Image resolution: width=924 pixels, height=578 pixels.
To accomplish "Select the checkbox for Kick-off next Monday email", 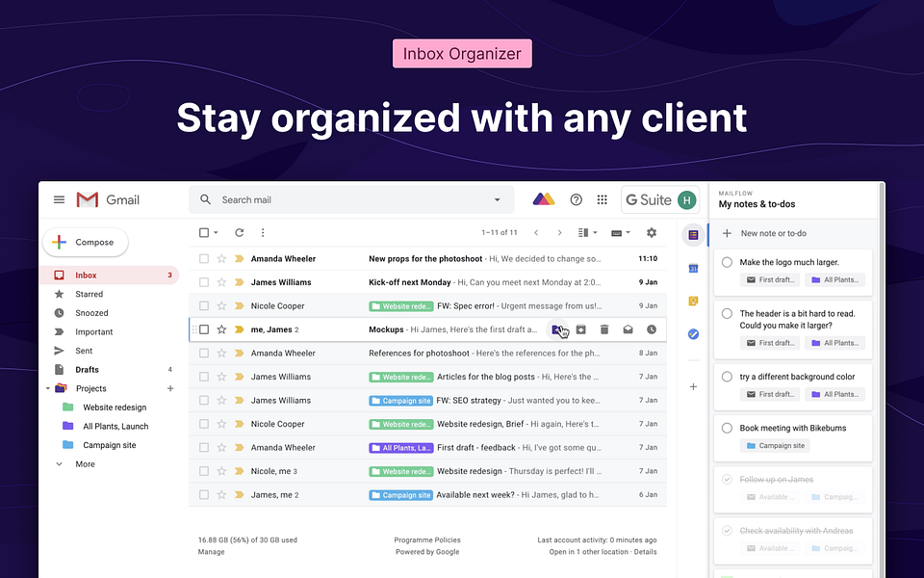I will (x=204, y=282).
